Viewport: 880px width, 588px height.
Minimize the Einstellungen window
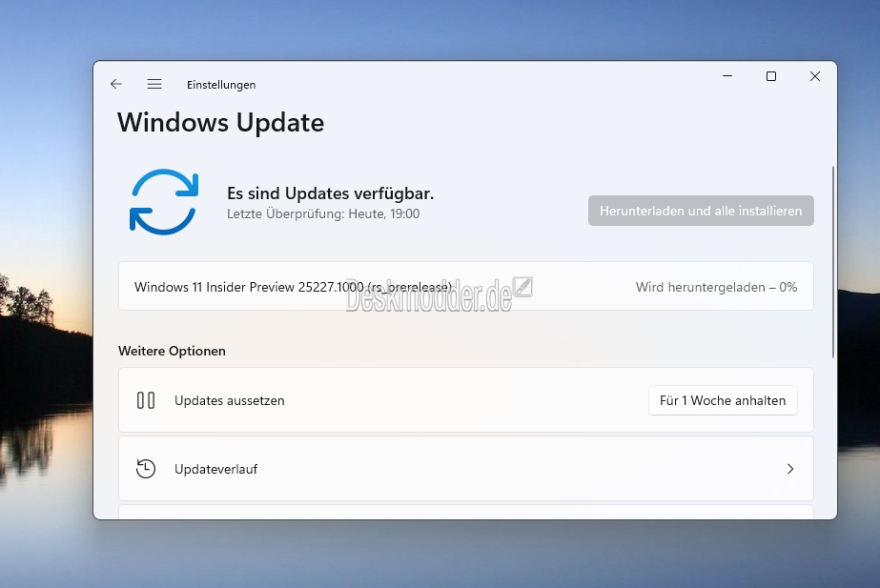pos(727,76)
